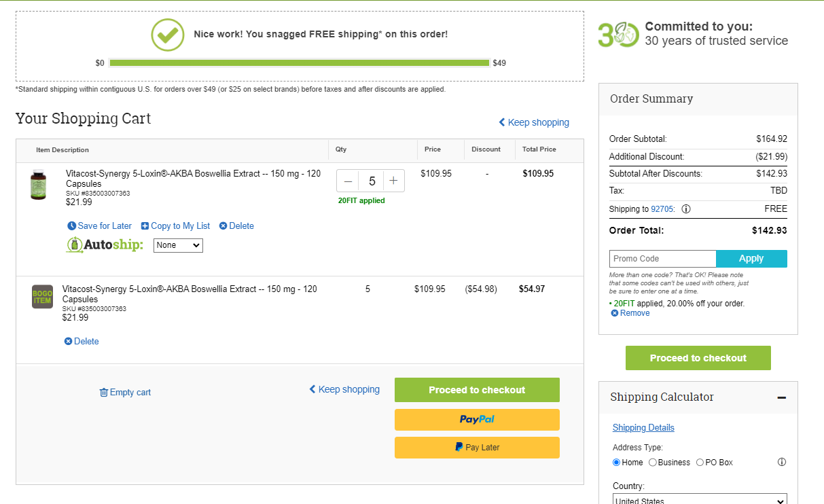Increase quantity with the plus button

(393, 181)
